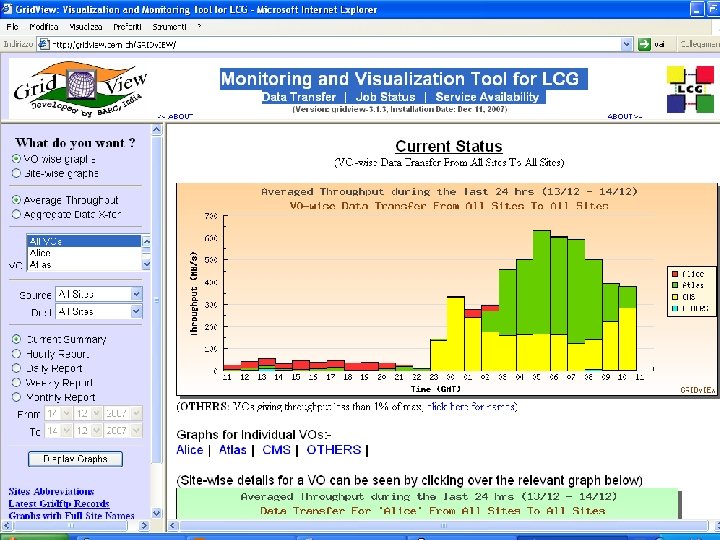Open the ? help menu

(199, 27)
